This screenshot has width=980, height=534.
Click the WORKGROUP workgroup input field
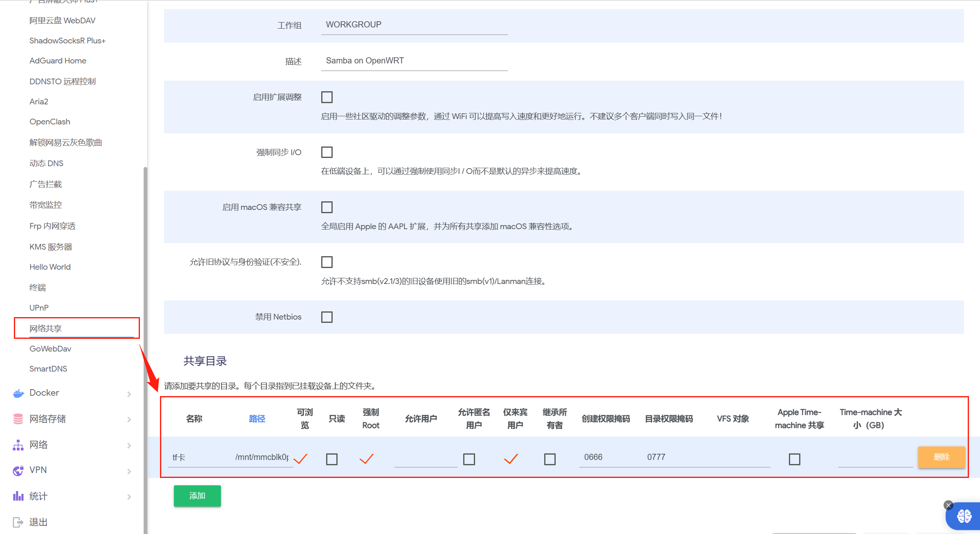414,25
